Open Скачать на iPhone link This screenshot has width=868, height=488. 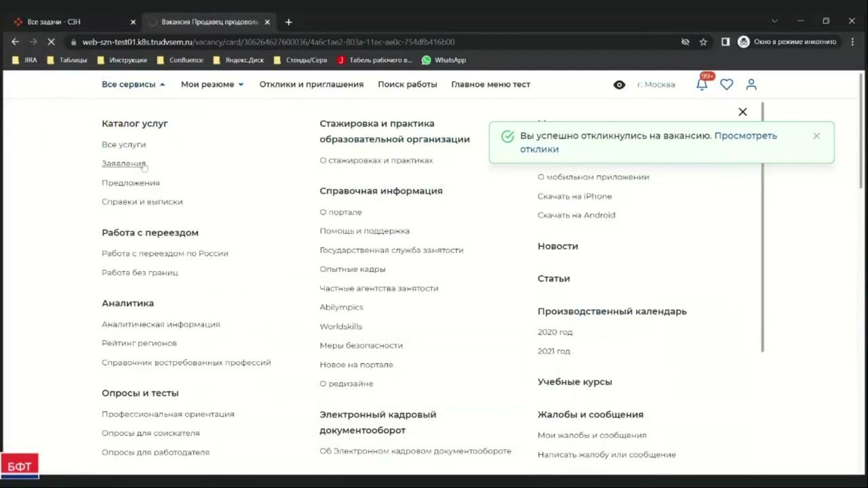pos(574,196)
